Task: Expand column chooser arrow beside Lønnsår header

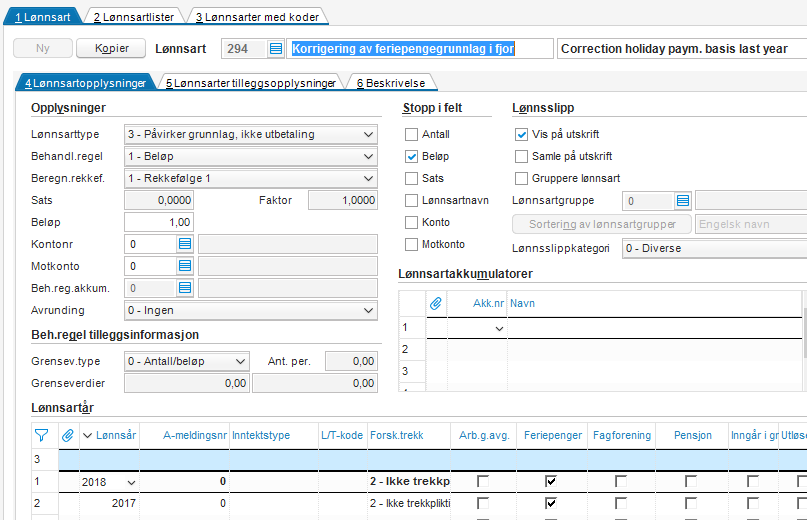Action: 87,436
